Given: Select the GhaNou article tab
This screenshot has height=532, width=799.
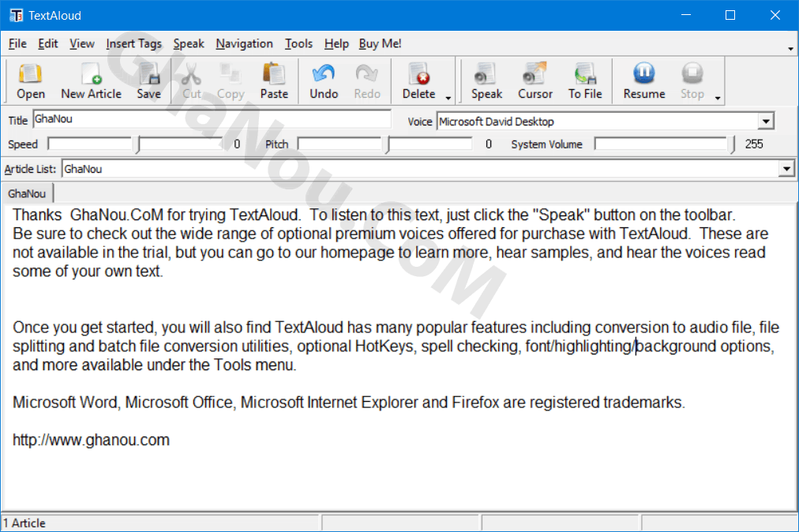Looking at the screenshot, I should 27,193.
